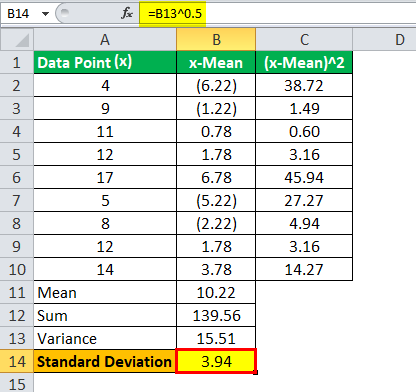
Task: Click the 'Sum' label cell
Action: tap(105, 315)
